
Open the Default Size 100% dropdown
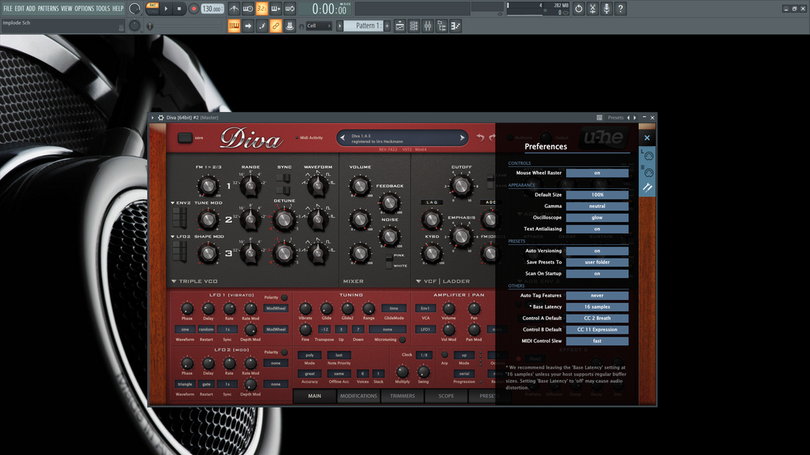(597, 195)
